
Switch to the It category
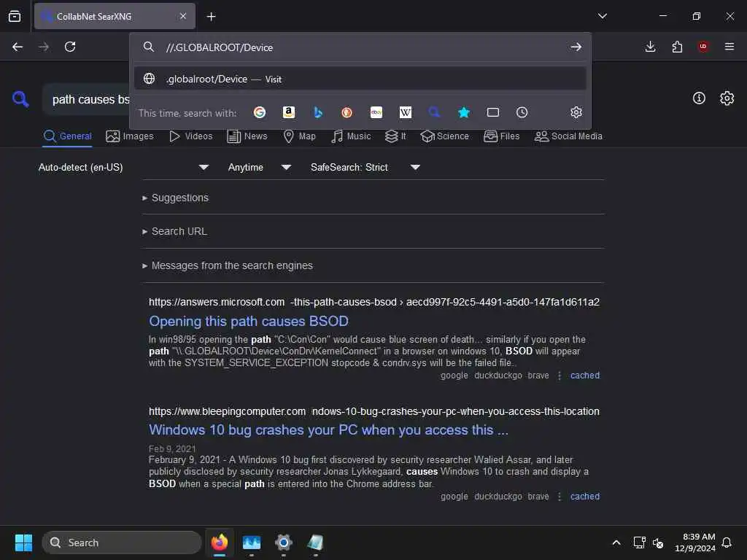click(395, 136)
